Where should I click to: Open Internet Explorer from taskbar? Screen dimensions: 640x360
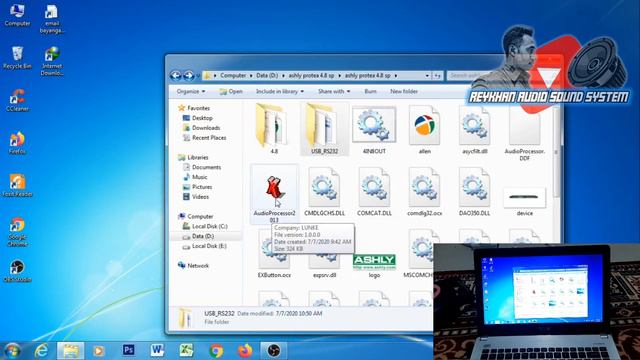click(x=41, y=351)
